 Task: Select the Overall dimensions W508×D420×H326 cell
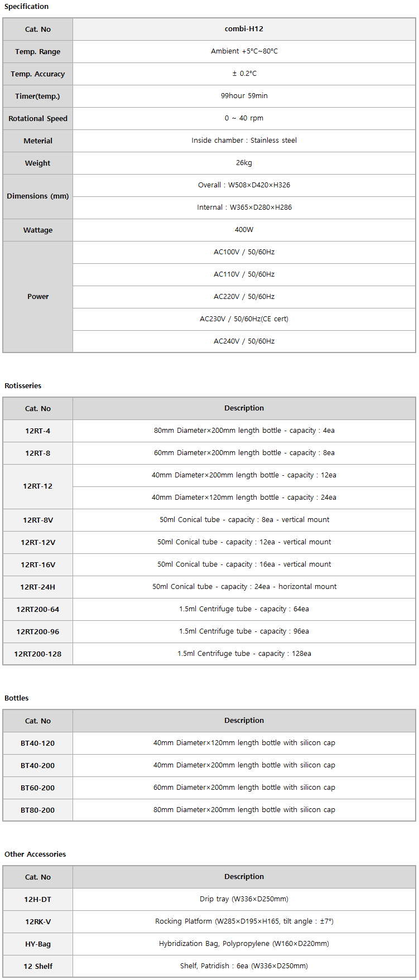244,185
